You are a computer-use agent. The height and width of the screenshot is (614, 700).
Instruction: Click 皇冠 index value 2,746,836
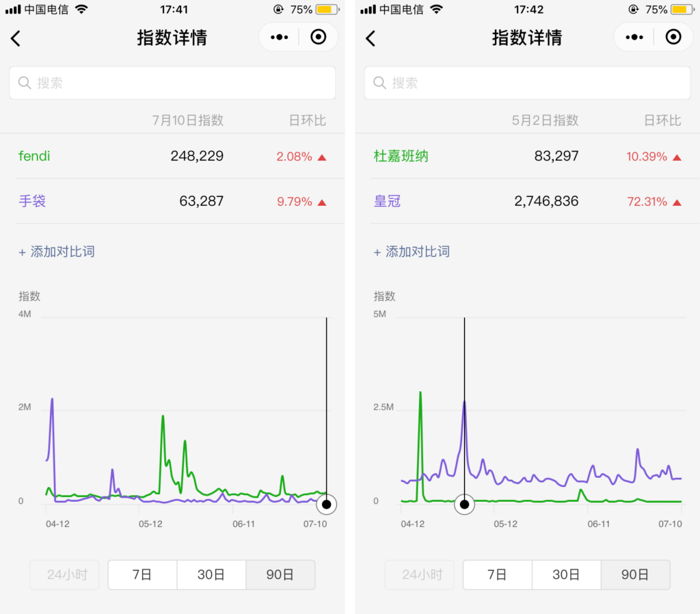pos(546,201)
